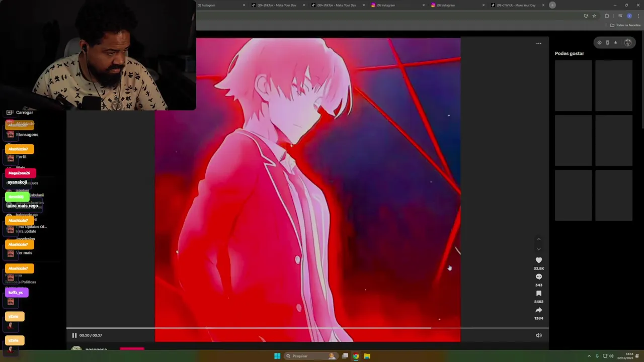Viewport: 644px width, 362px height.
Task: Click the compass explore icon at top right
Action: pos(599,43)
